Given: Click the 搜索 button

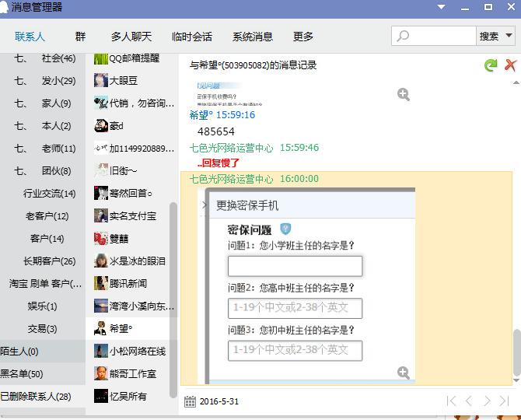Looking at the screenshot, I should (489, 36).
